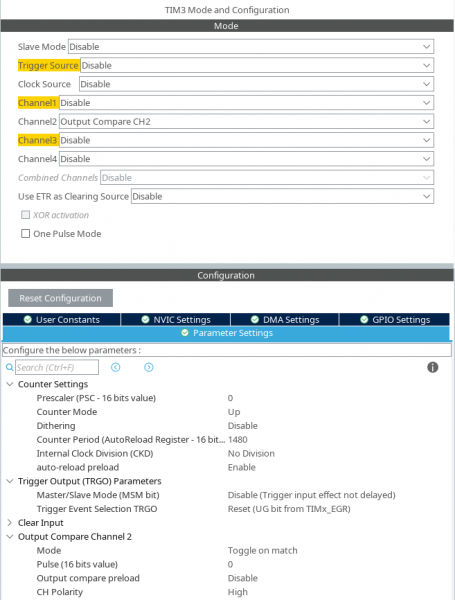Open the Channel2 Output Compare CH2 dropdown
The image size is (455, 600).
point(246,122)
